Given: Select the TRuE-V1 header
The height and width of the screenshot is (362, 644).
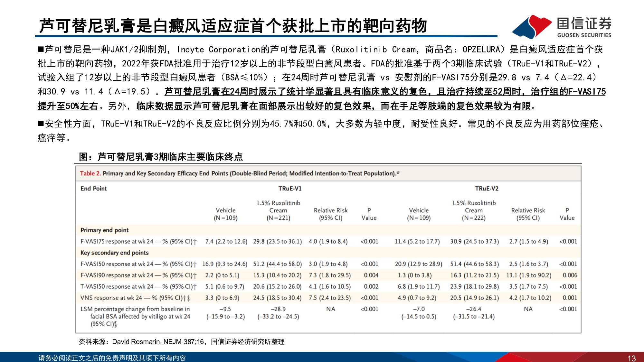Looking at the screenshot, I should click(x=290, y=189).
